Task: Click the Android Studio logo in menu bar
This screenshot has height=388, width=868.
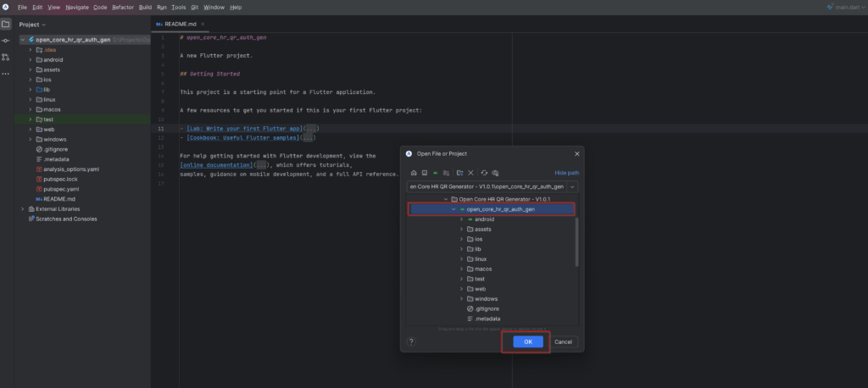Action: tap(6, 7)
